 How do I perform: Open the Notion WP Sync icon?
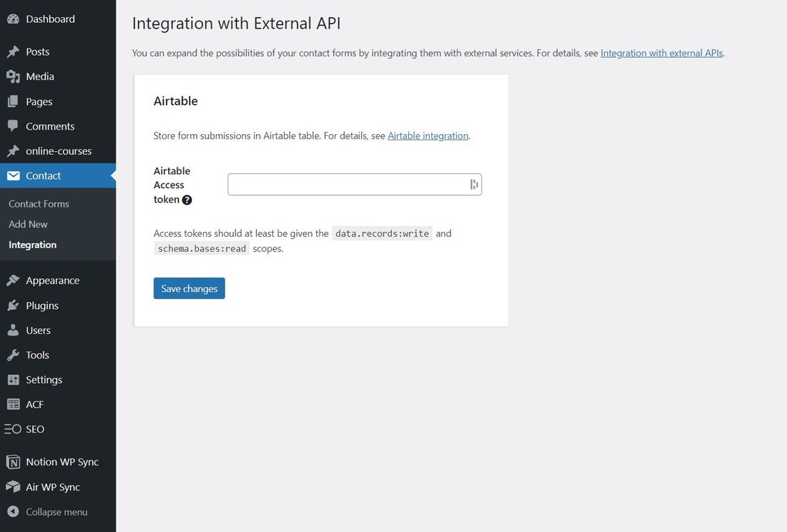[12, 461]
